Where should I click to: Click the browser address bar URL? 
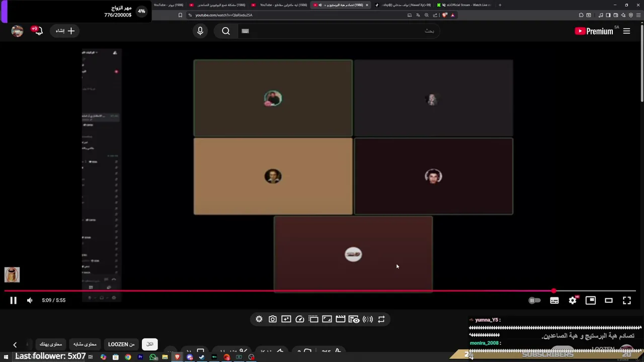click(224, 15)
